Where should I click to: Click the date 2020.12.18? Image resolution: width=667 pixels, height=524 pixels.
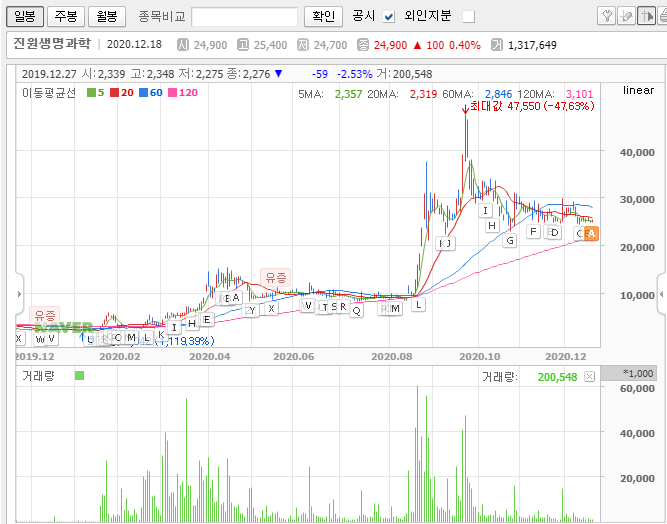(134, 45)
